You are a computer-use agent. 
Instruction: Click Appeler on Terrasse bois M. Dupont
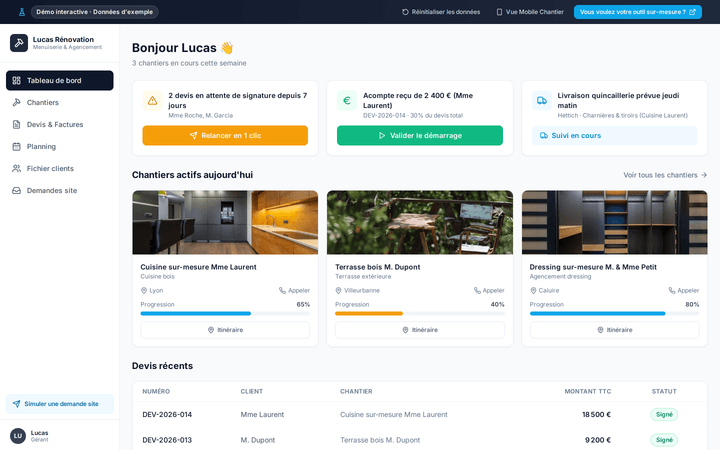tap(489, 291)
